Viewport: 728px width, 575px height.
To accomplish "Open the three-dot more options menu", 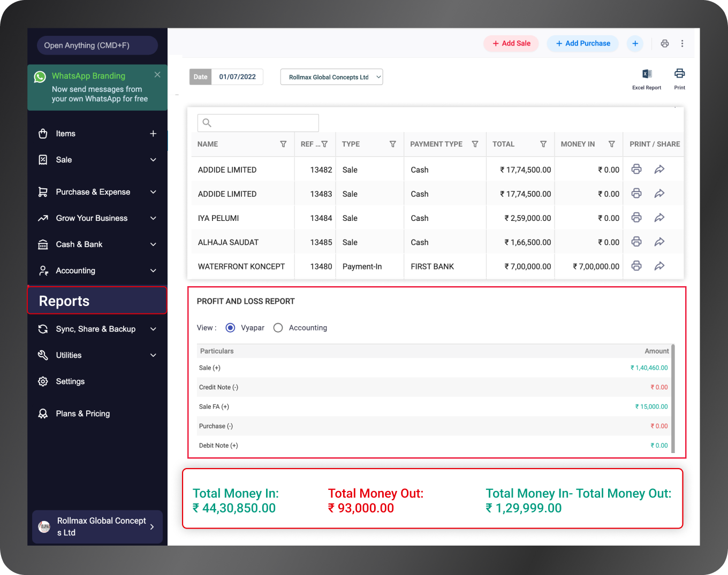I will (682, 44).
